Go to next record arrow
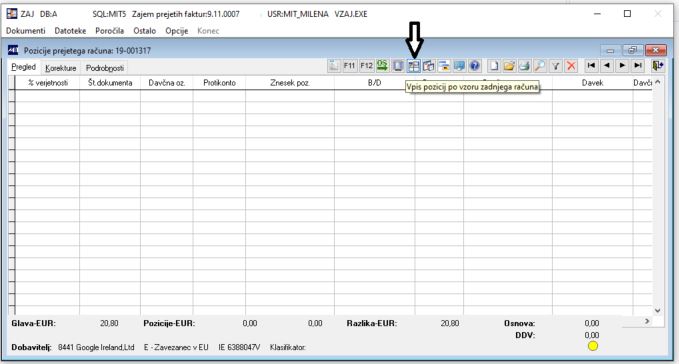Viewport: 679px width, 364px height. [x=622, y=65]
